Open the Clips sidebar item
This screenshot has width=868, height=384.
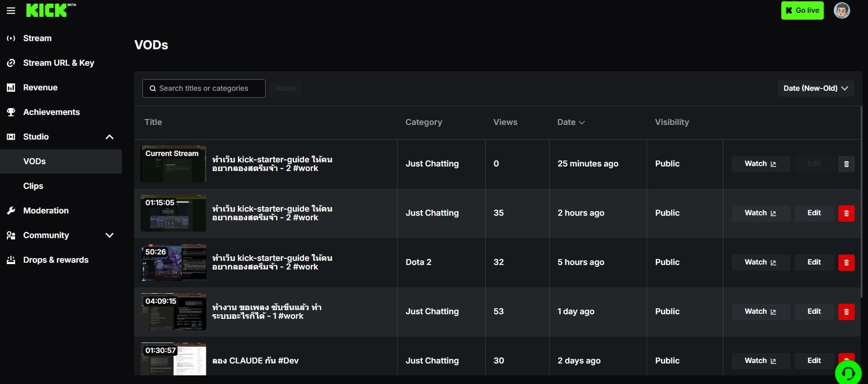pyautogui.click(x=61, y=186)
